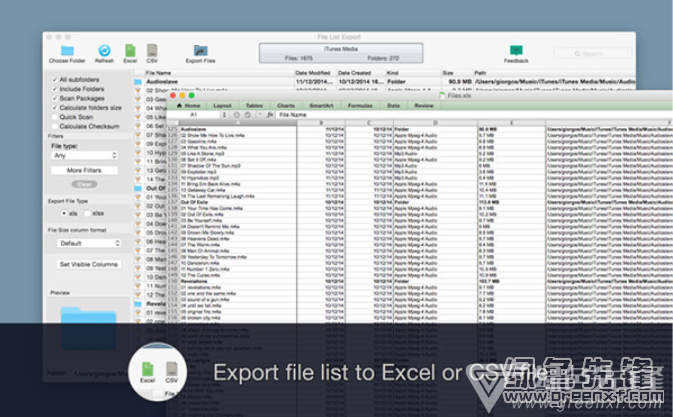
Task: Open the Charts tab in Excel
Action: point(286,106)
